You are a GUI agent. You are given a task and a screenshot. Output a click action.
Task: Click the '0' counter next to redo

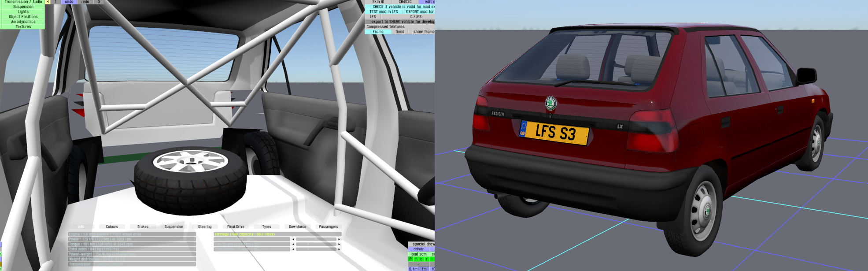coord(99,2)
